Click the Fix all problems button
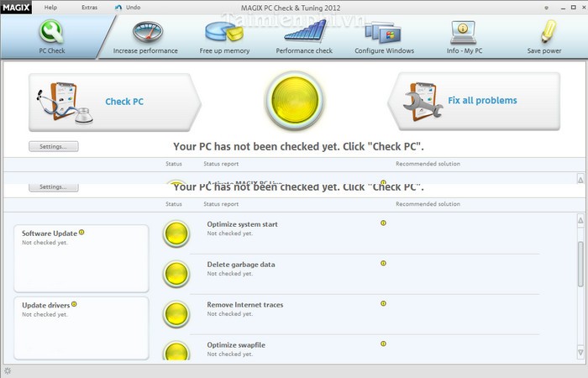The height and width of the screenshot is (378, 588). pos(474,102)
